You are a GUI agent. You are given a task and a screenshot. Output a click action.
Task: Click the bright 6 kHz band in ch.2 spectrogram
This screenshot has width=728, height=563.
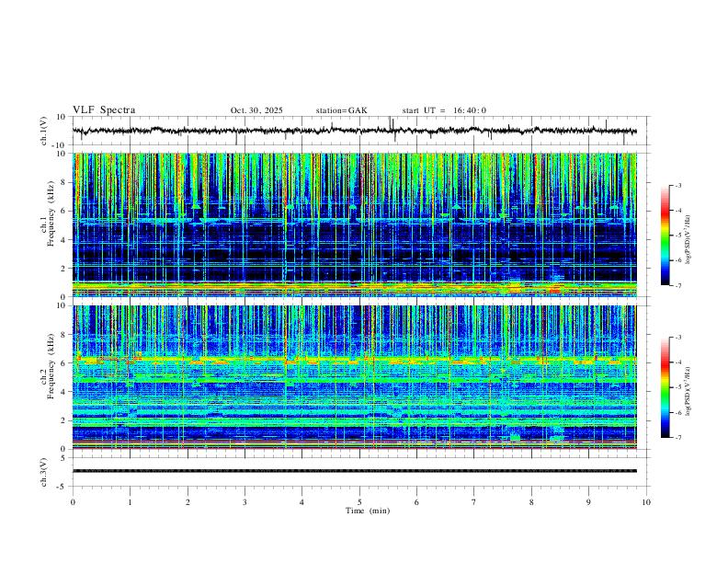coord(354,360)
